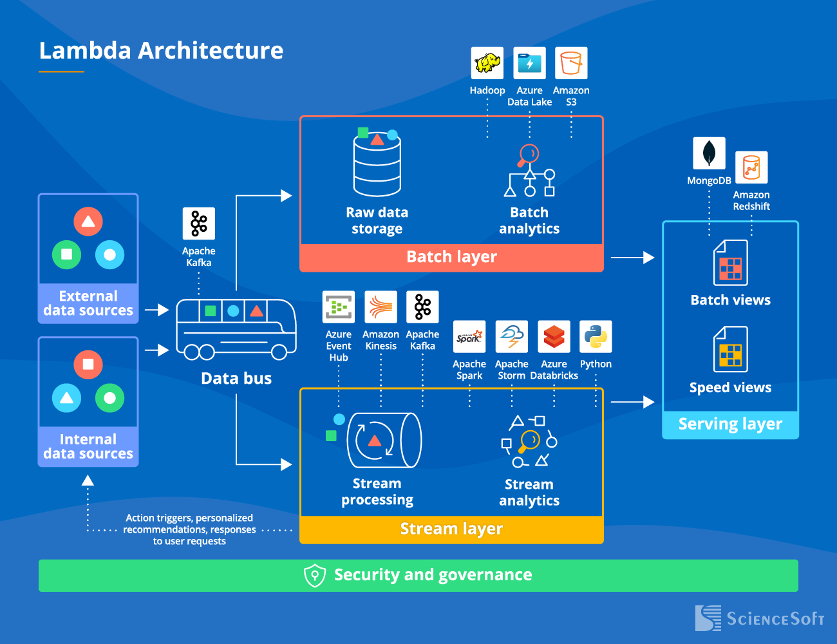Viewport: 837px width, 644px height.
Task: Select the Stream layer header bar
Action: coord(451,529)
